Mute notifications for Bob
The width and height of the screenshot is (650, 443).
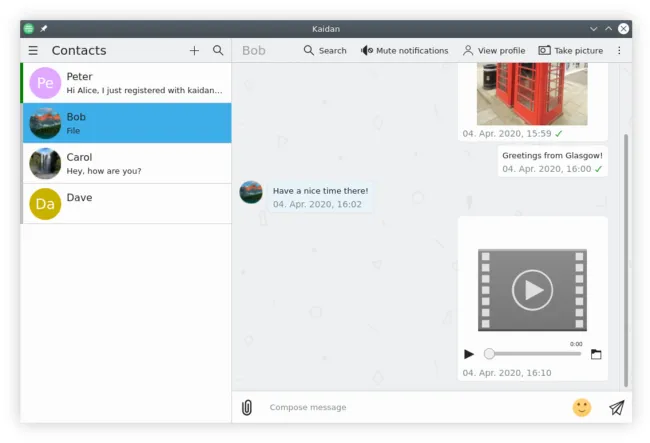(x=404, y=50)
